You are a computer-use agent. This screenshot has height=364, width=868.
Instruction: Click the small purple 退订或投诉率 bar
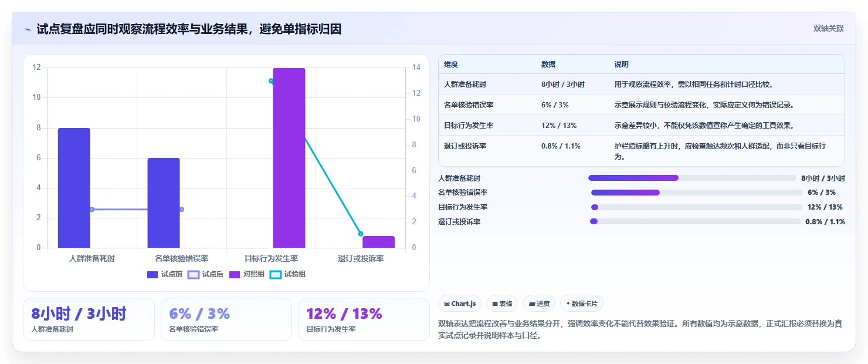[x=379, y=242]
